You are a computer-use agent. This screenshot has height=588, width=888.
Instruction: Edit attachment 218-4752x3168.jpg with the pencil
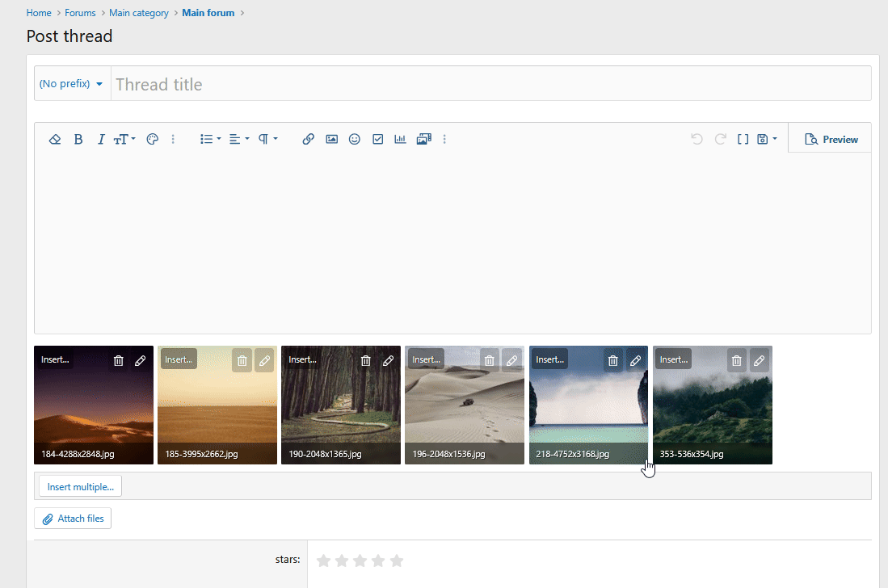click(635, 360)
